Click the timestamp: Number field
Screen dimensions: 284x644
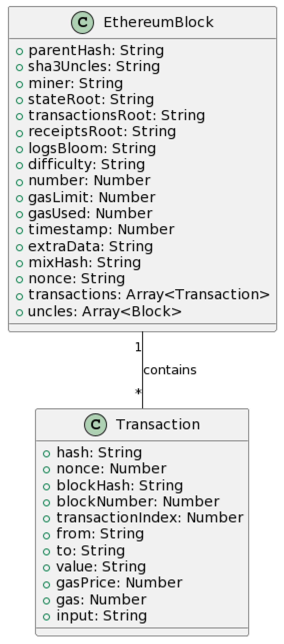pyautogui.click(x=101, y=230)
